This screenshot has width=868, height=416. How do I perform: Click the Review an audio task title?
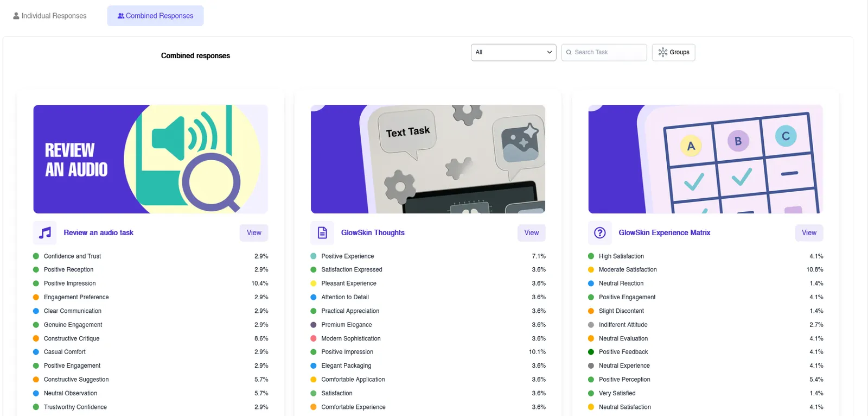coord(98,233)
